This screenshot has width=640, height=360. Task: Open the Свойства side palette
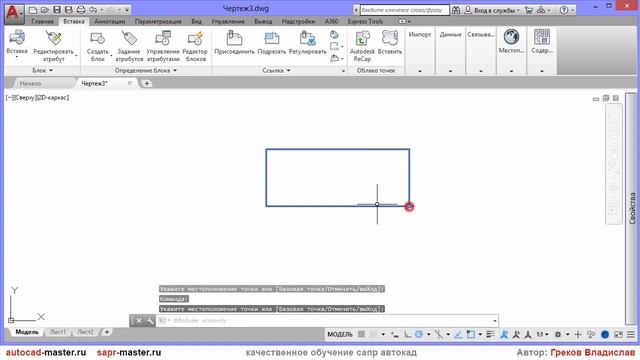pyautogui.click(x=632, y=208)
